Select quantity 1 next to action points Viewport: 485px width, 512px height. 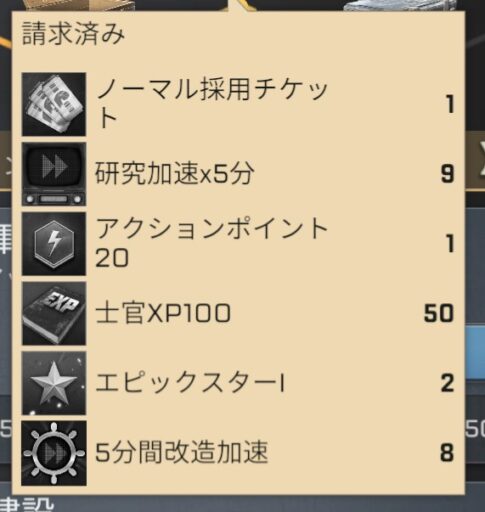450,243
